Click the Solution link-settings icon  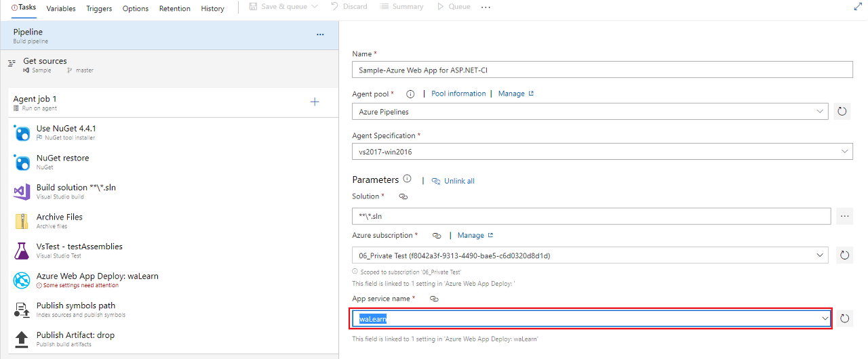coord(403,196)
